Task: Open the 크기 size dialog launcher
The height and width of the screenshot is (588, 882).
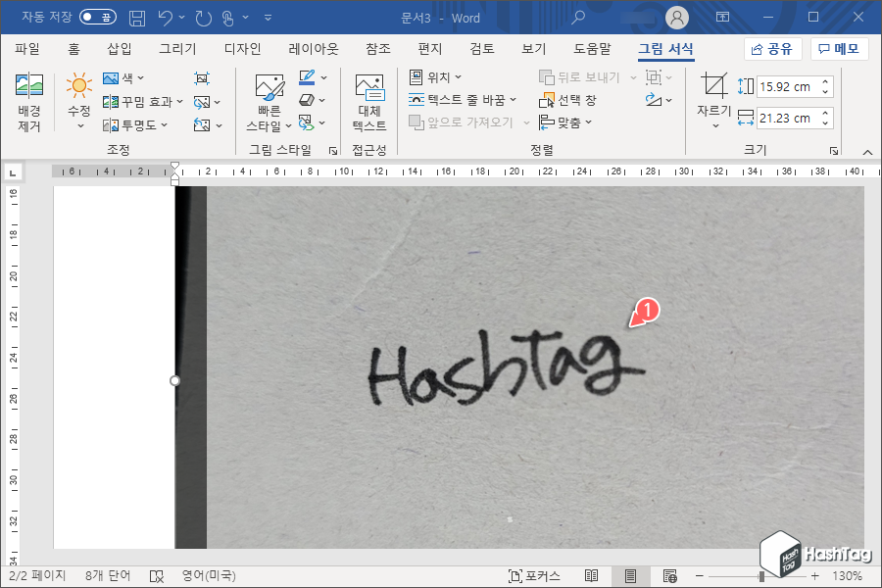Action: [x=834, y=151]
